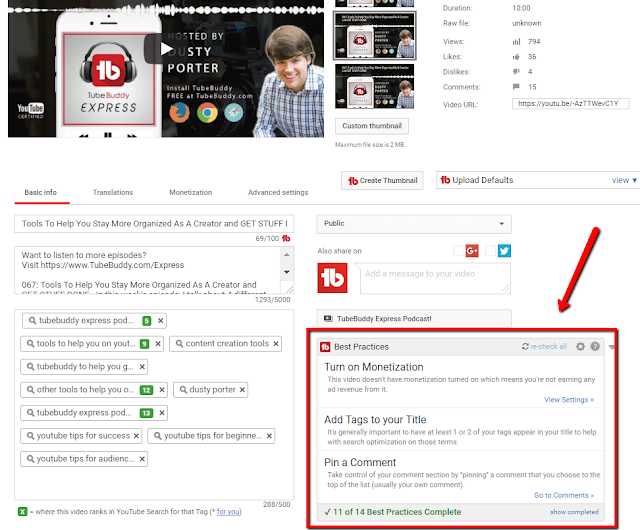Open TubeBuddy Create Thumbnail

pos(382,180)
